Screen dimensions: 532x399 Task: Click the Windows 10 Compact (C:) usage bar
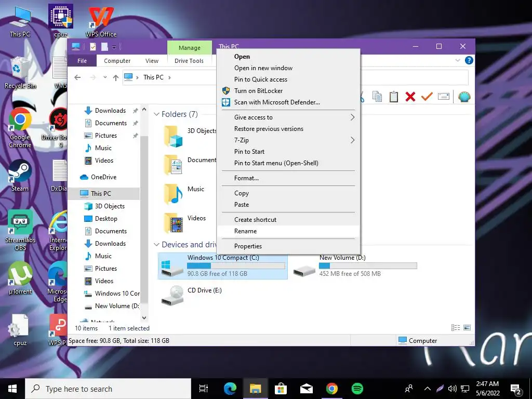[236, 265]
